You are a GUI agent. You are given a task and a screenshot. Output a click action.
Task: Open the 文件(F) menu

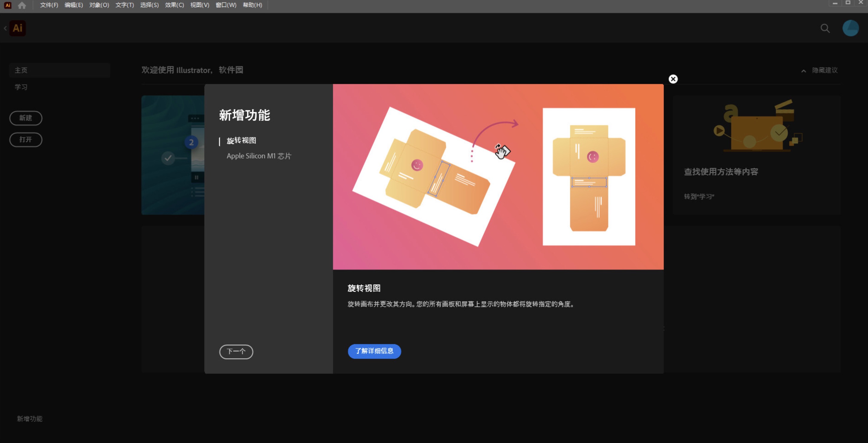(x=49, y=5)
